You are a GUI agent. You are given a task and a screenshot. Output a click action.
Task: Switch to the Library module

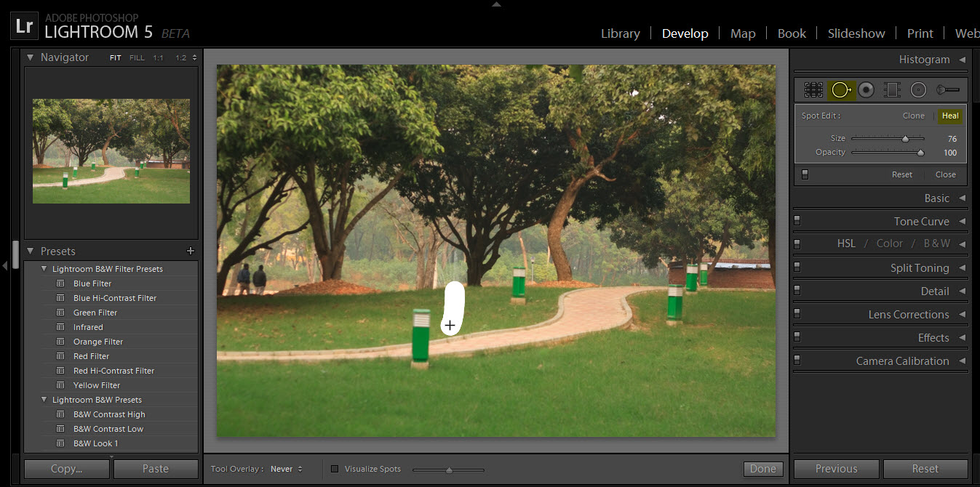pyautogui.click(x=620, y=33)
